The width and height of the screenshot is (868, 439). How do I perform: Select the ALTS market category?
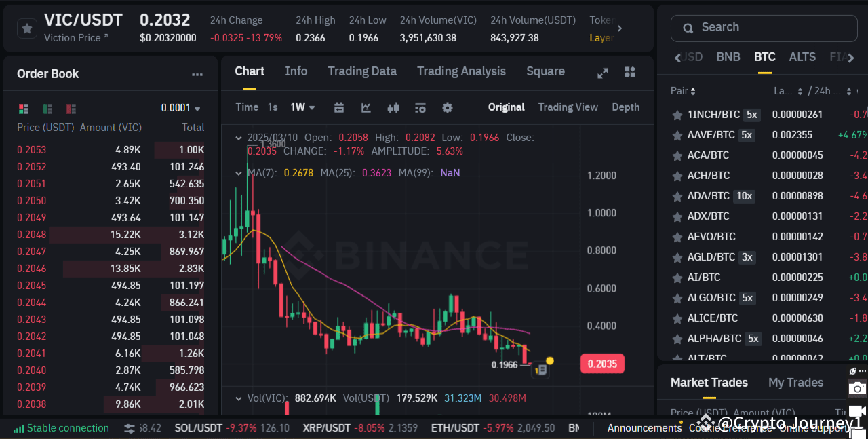802,57
